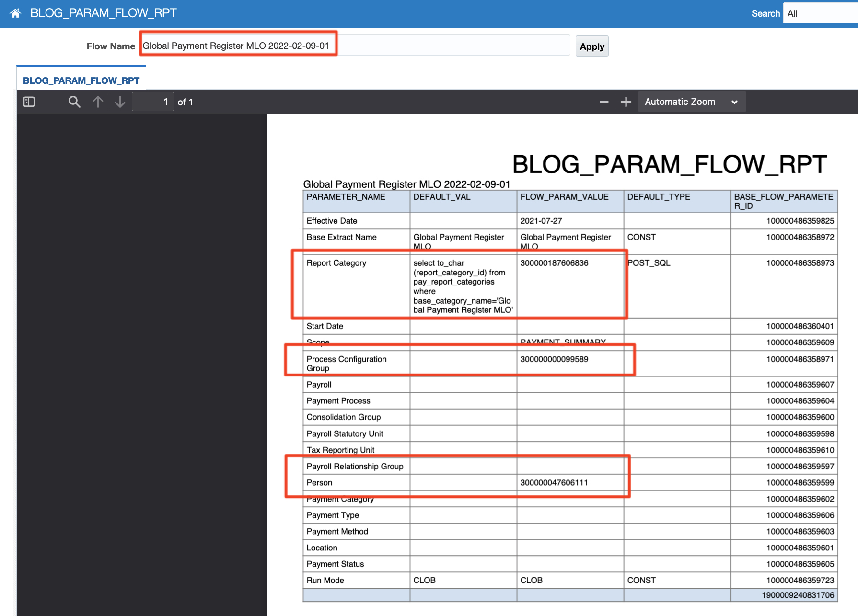Click the Apply button

pos(591,46)
